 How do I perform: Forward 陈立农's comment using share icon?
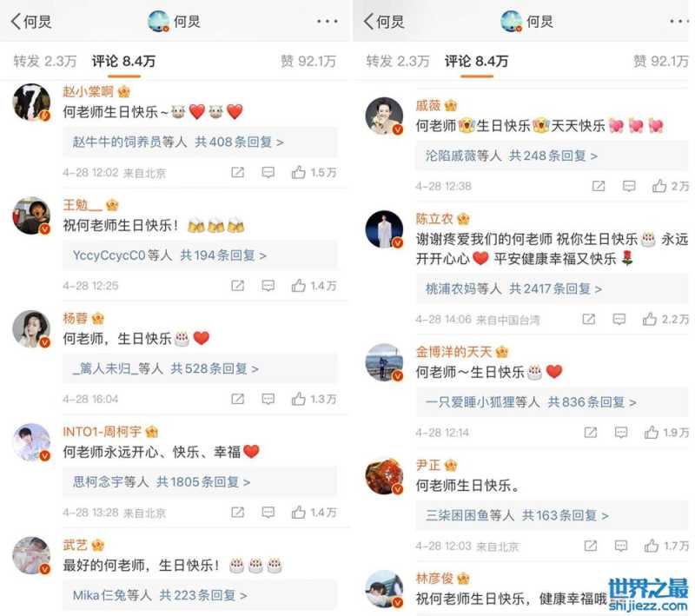pyautogui.click(x=589, y=319)
